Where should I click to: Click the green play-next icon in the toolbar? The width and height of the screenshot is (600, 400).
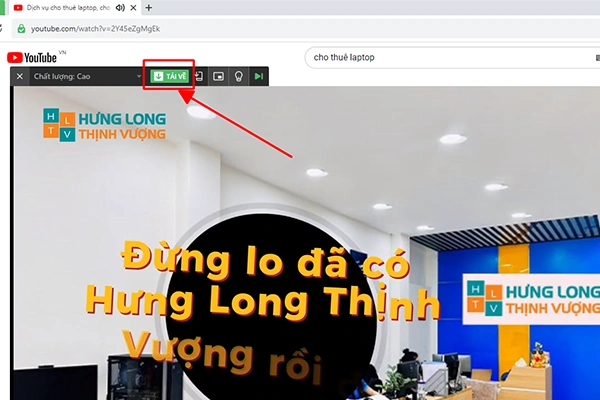tap(259, 76)
